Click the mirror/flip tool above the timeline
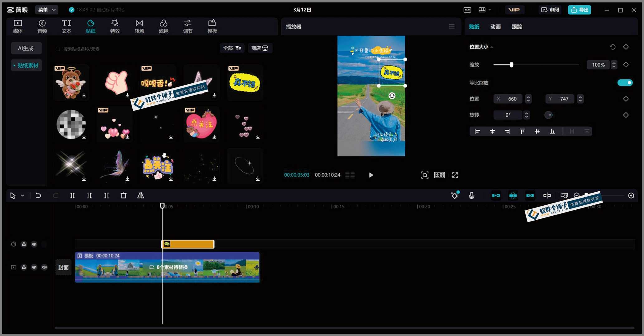 click(x=140, y=195)
